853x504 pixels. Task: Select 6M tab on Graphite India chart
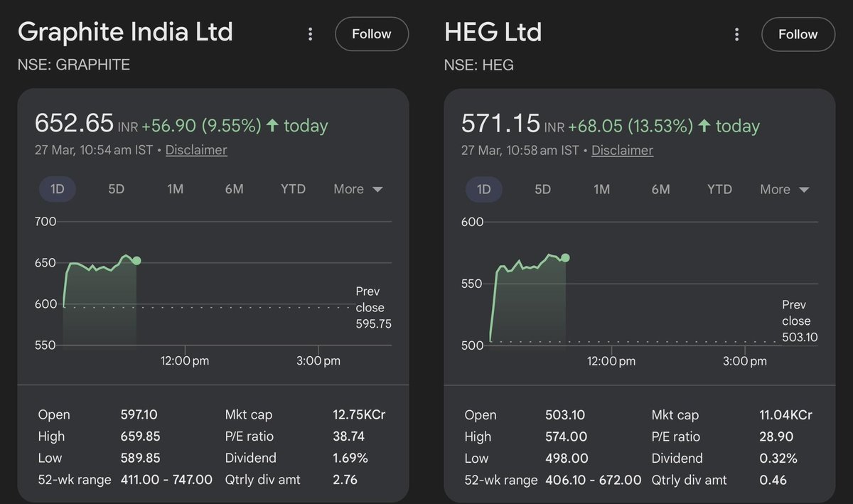(x=234, y=189)
